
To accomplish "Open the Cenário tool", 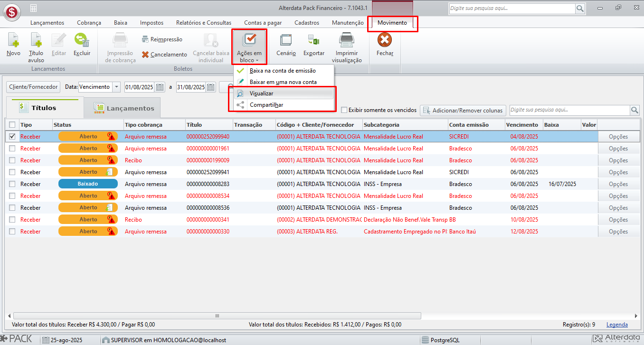I will click(x=286, y=41).
